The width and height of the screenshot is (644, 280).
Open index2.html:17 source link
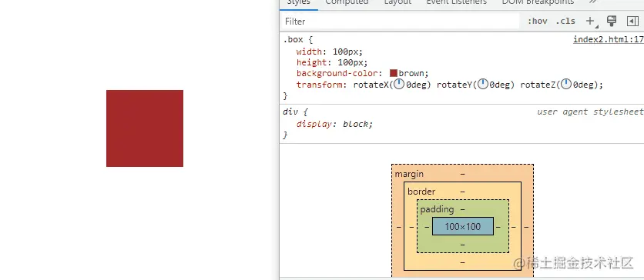pos(609,40)
